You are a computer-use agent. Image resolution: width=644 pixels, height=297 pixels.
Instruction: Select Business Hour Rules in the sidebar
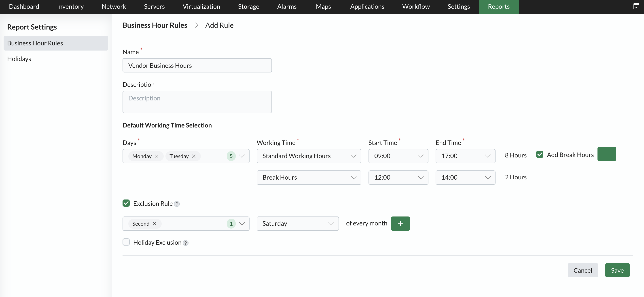pos(56,43)
